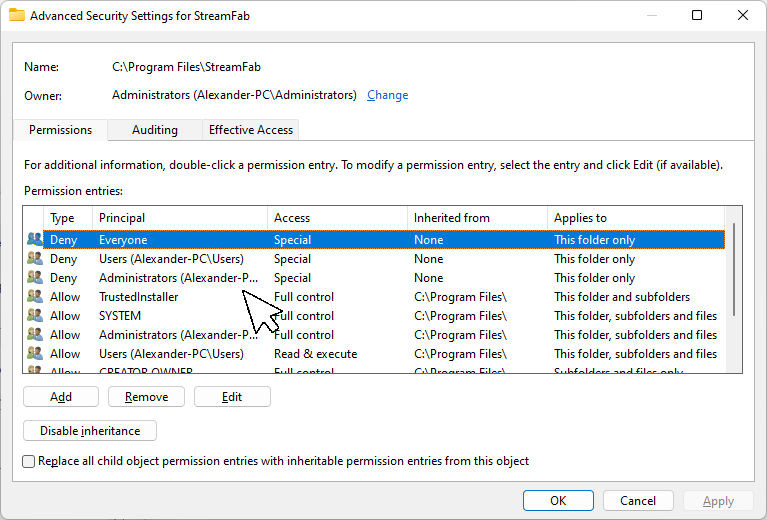Enable Replace all child object permission entries checkbox
The width and height of the screenshot is (767, 520).
tap(29, 461)
